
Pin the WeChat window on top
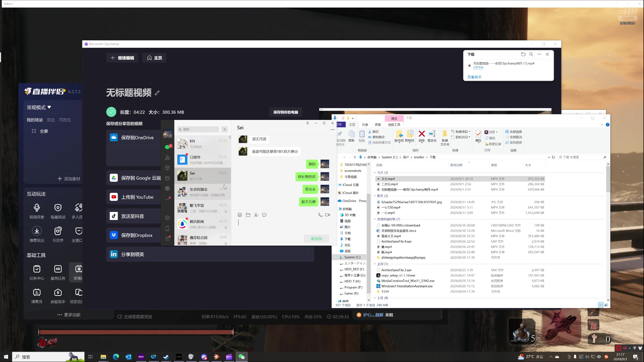[307, 123]
